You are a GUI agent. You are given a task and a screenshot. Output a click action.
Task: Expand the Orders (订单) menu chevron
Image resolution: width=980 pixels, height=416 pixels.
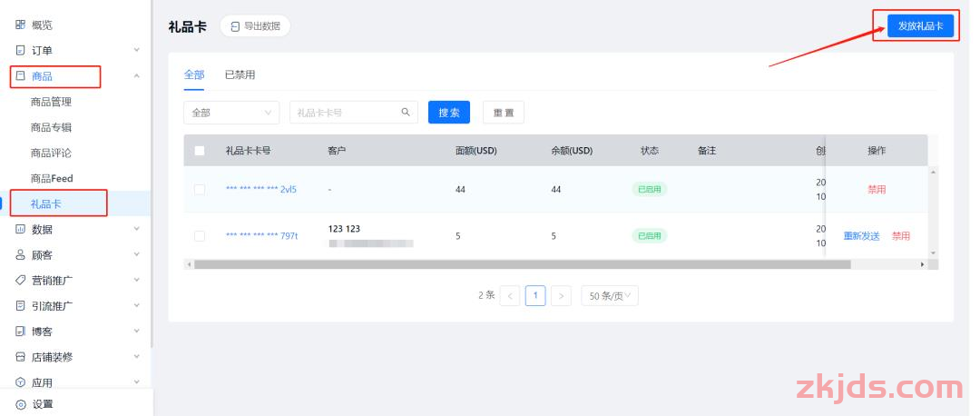[137, 50]
